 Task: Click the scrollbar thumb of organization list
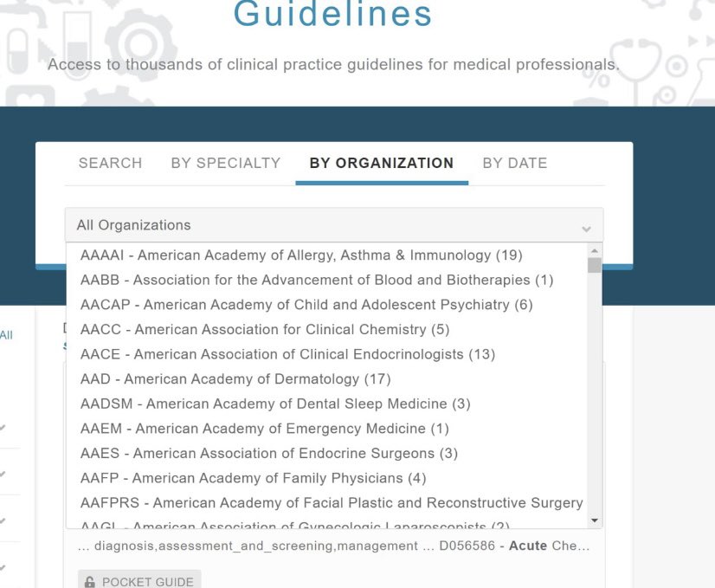[x=594, y=265]
